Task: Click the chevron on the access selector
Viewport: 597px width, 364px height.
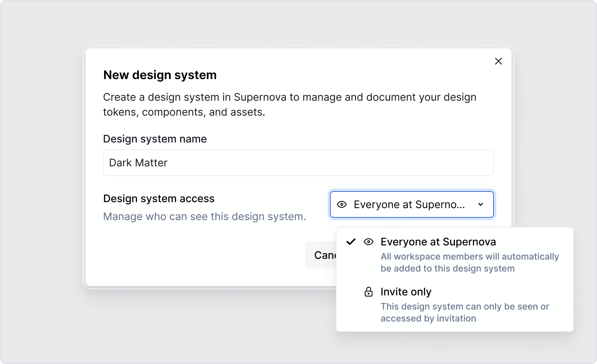Action: tap(481, 204)
